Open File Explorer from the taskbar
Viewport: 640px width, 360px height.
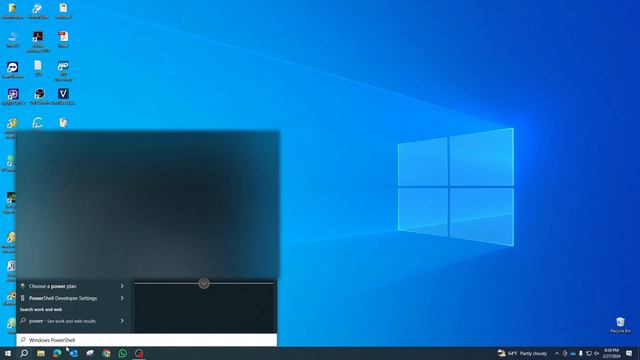click(41, 353)
